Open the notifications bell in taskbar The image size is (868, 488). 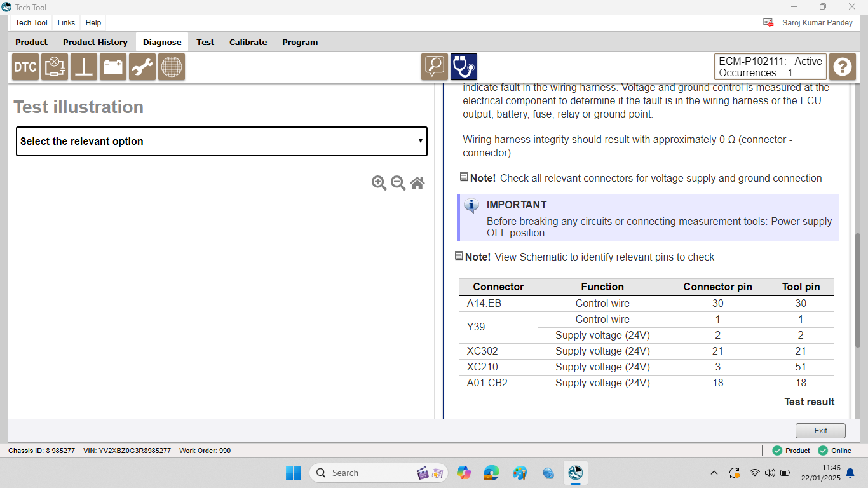tap(850, 473)
